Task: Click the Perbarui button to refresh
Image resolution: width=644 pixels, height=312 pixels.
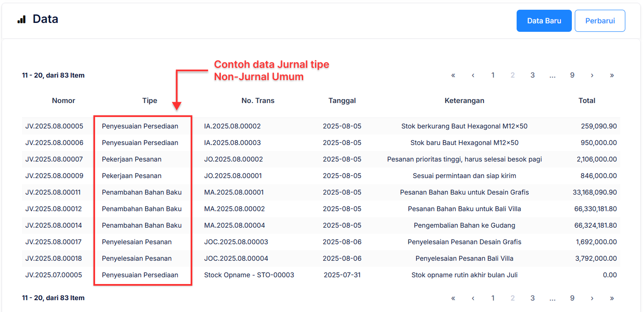Action: click(x=600, y=20)
